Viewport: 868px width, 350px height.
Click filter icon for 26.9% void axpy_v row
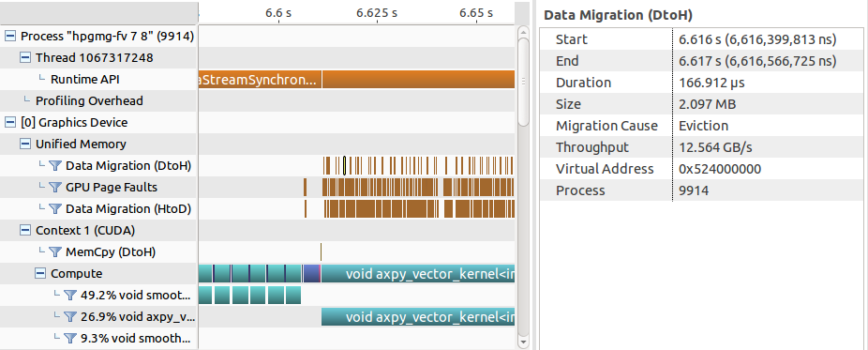coord(69,317)
